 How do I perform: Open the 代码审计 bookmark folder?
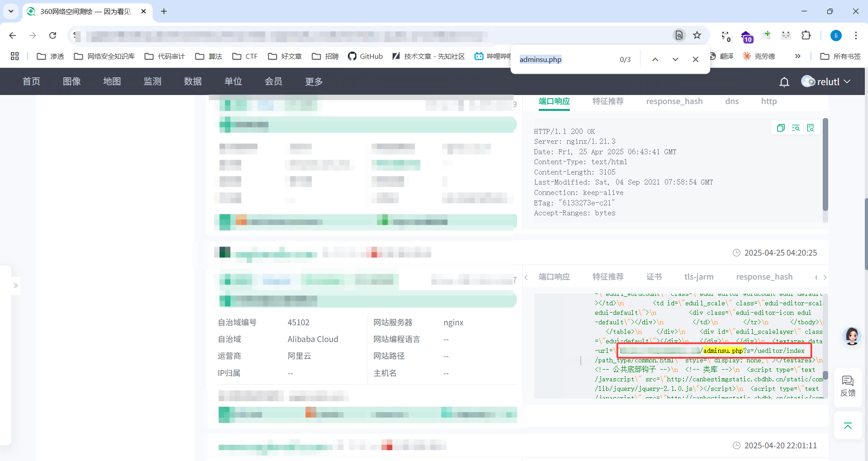tap(165, 56)
